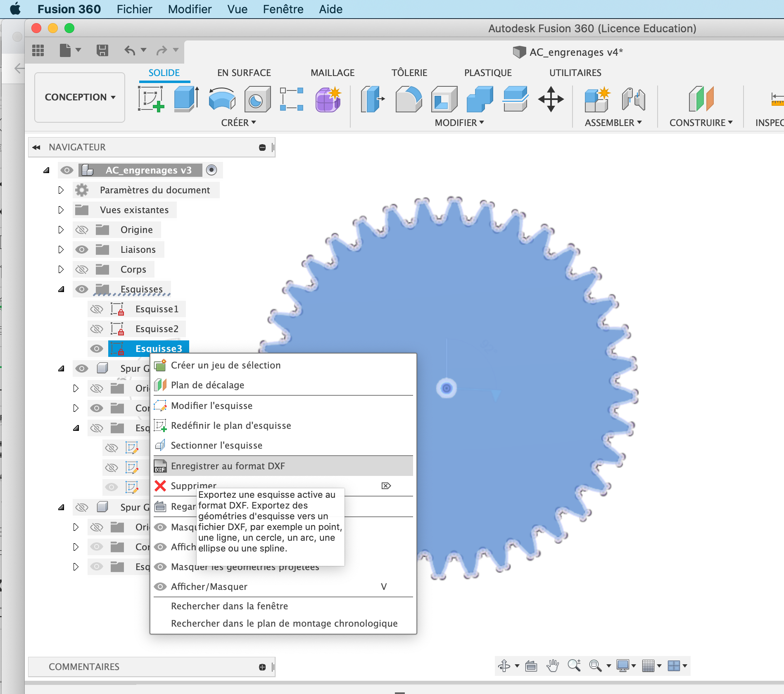Image resolution: width=784 pixels, height=694 pixels.
Task: Click Modifier l'esquisse in context menu
Action: 211,406
